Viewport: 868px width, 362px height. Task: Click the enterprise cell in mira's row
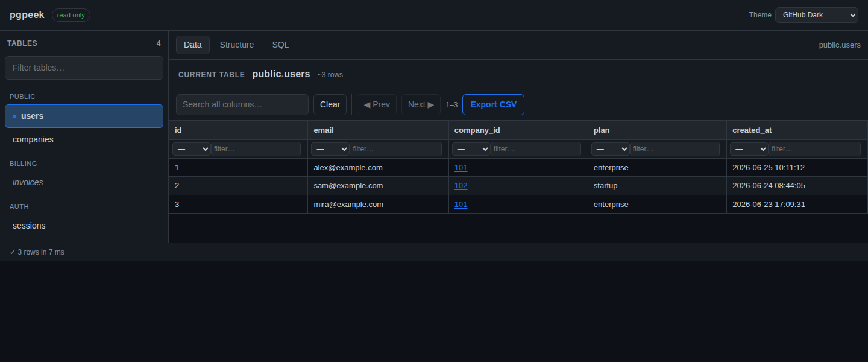[657, 205]
